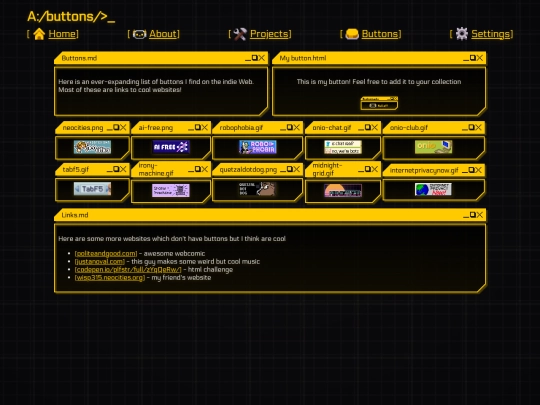Close the Links.md window
540x405 pixels.
pos(480,215)
